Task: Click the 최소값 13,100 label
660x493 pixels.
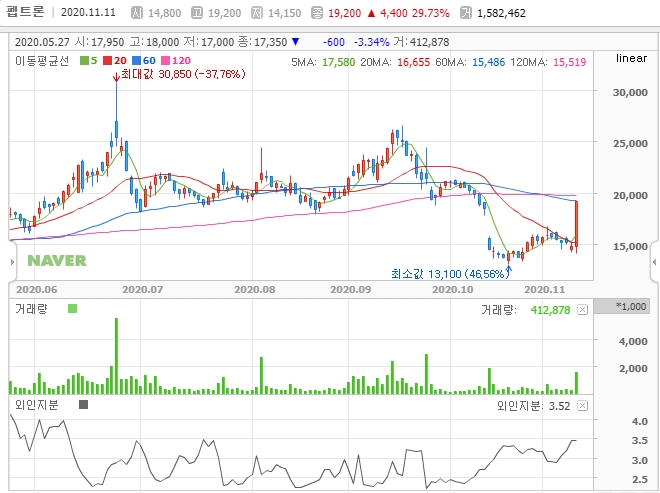Action: [450, 274]
